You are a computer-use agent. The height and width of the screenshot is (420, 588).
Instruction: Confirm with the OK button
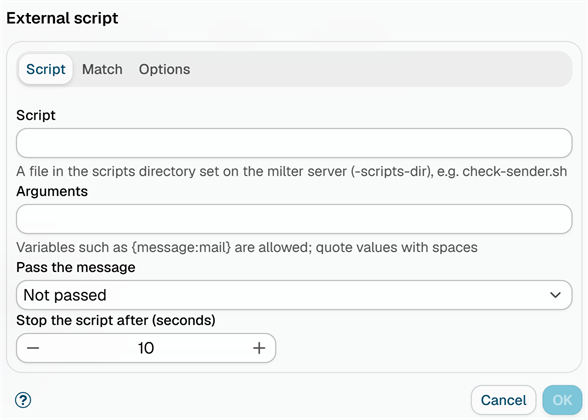[x=562, y=400]
